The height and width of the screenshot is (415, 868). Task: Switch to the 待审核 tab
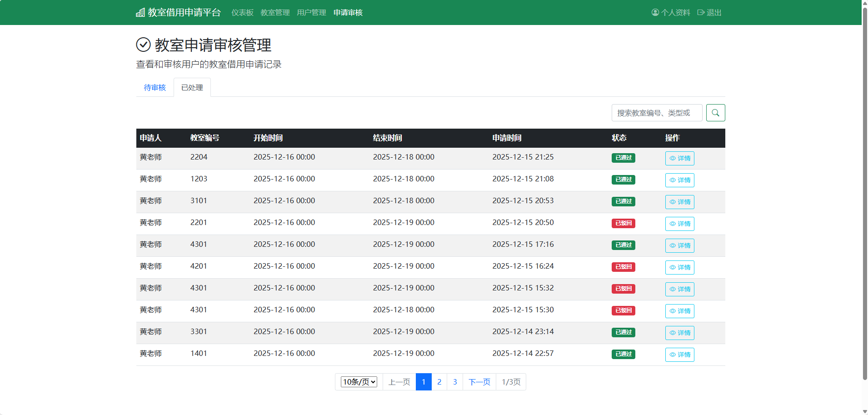pos(155,87)
